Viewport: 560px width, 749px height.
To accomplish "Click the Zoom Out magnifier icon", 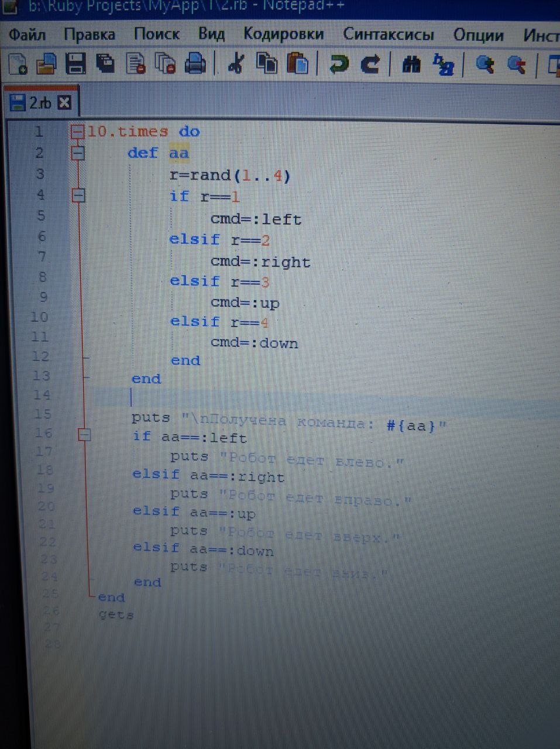I will click(x=516, y=64).
